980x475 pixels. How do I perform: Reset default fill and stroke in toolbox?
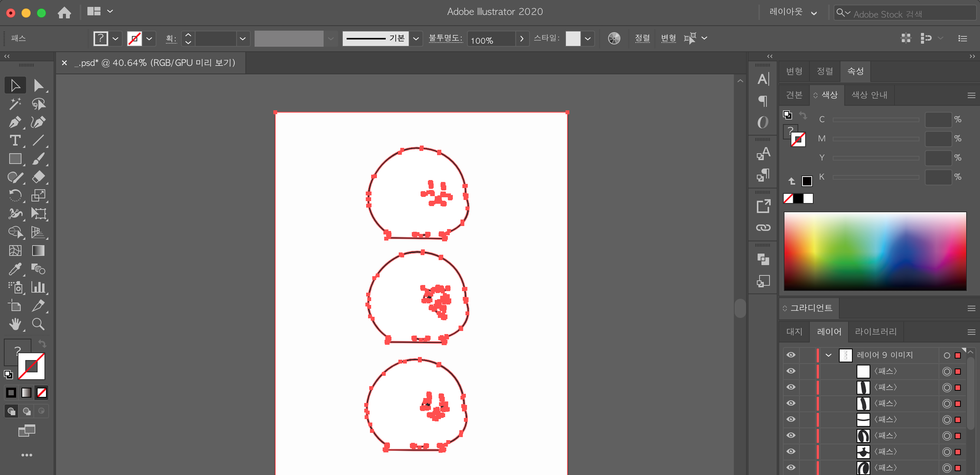pos(8,374)
